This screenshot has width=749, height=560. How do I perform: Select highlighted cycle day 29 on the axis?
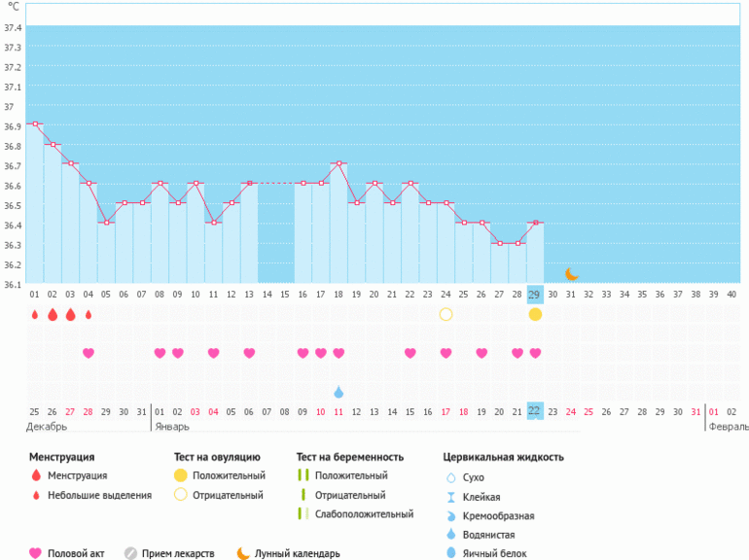point(534,294)
